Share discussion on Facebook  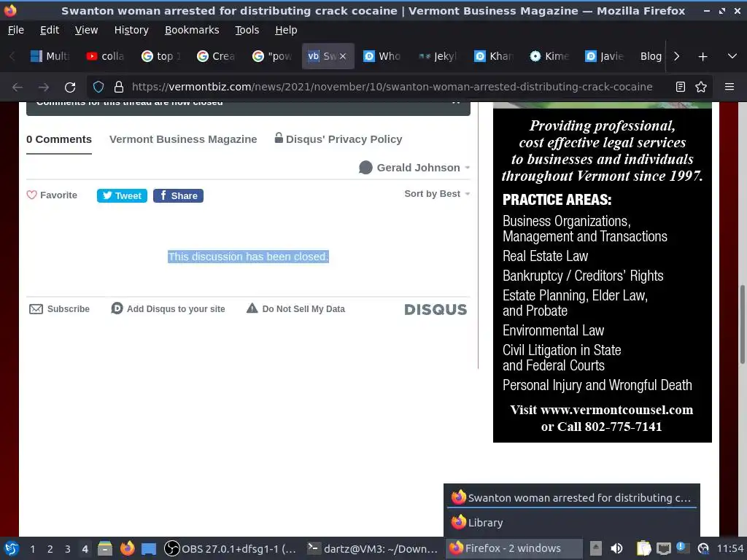(x=178, y=195)
